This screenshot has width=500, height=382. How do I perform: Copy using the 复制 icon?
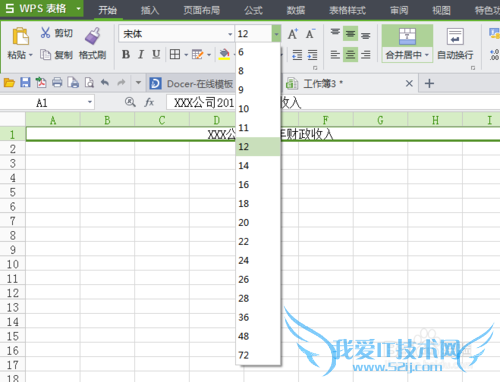pos(45,54)
